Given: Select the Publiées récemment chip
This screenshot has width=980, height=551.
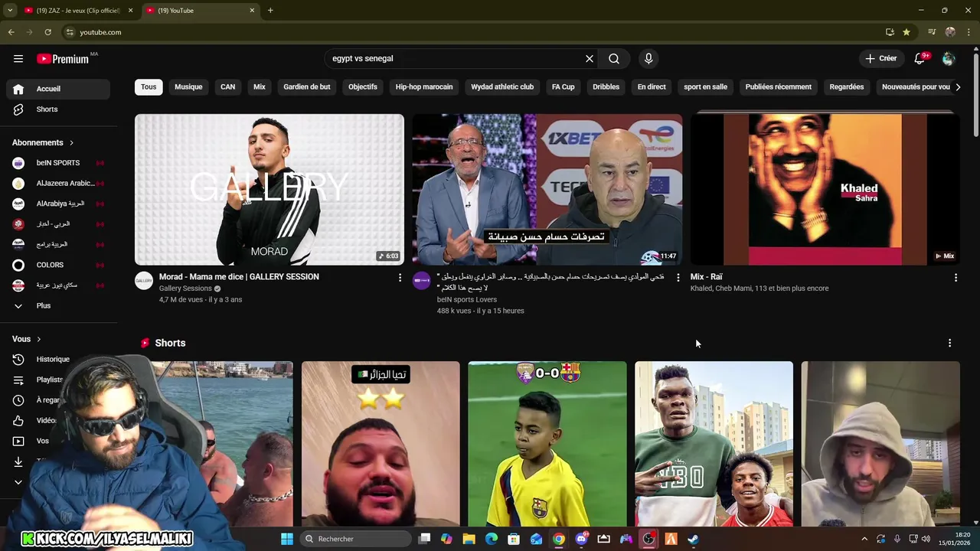Looking at the screenshot, I should pos(778,86).
